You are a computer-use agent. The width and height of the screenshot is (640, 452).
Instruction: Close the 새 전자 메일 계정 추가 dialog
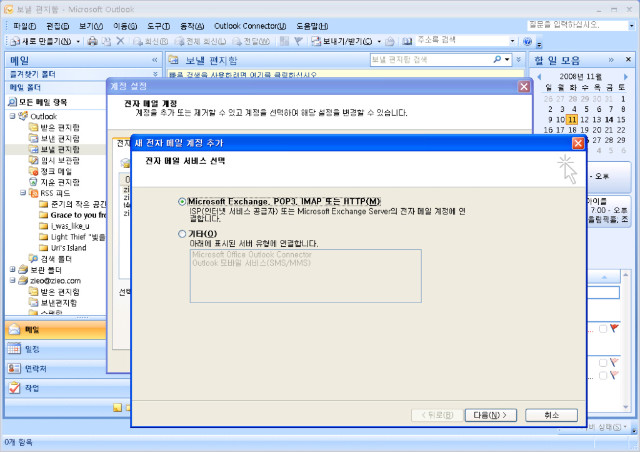click(578, 143)
